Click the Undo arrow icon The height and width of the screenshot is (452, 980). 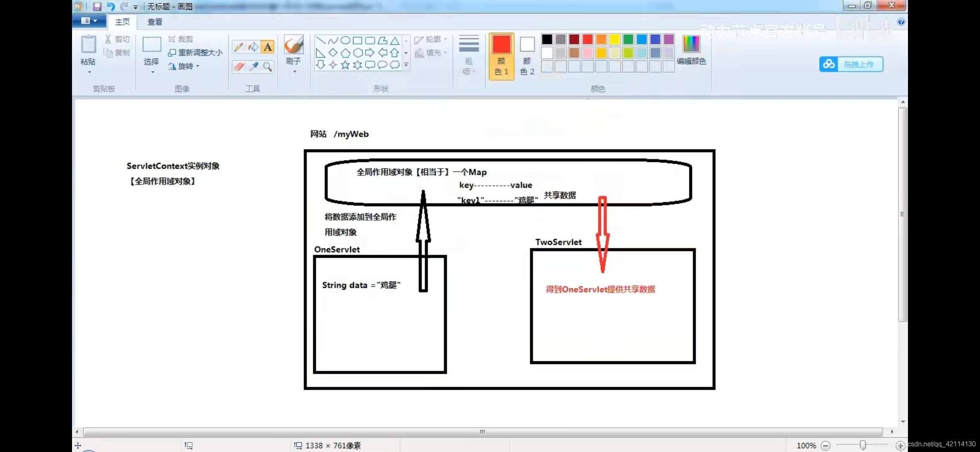click(111, 6)
